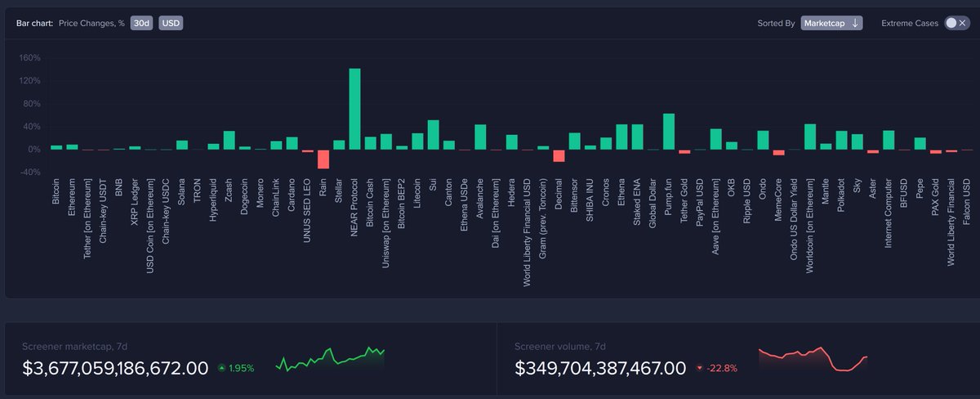This screenshot has height=399, width=980.
Task: Click the Screener marketcap value $3,677,059,186,672.00
Action: [x=115, y=368]
